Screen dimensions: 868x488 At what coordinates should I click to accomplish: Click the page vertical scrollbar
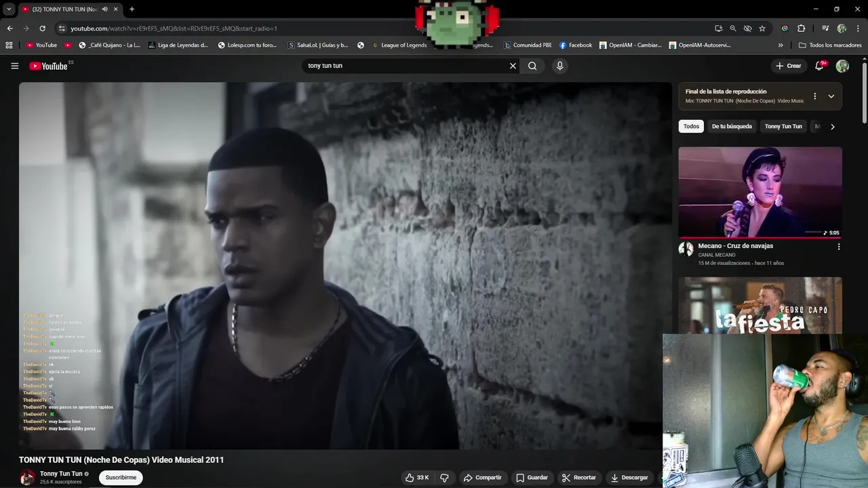[865, 93]
